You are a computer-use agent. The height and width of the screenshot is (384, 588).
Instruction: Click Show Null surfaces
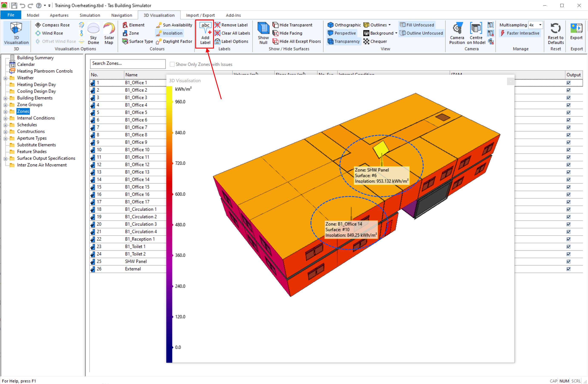263,33
